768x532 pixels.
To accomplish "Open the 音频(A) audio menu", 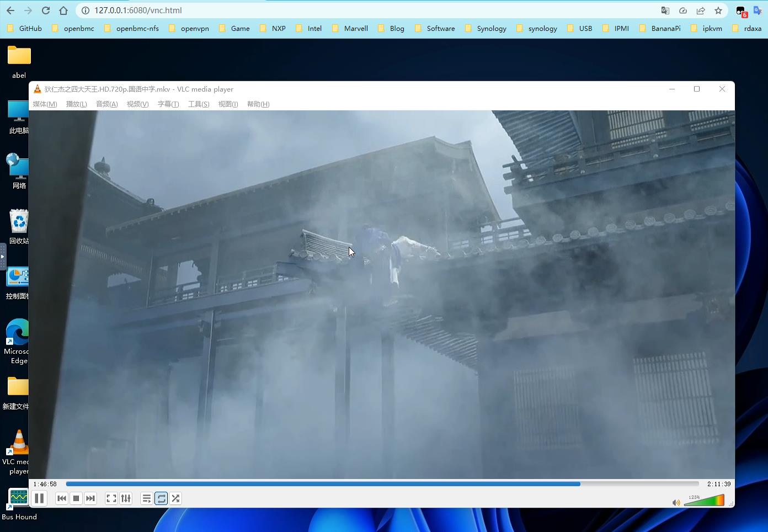I will click(106, 104).
